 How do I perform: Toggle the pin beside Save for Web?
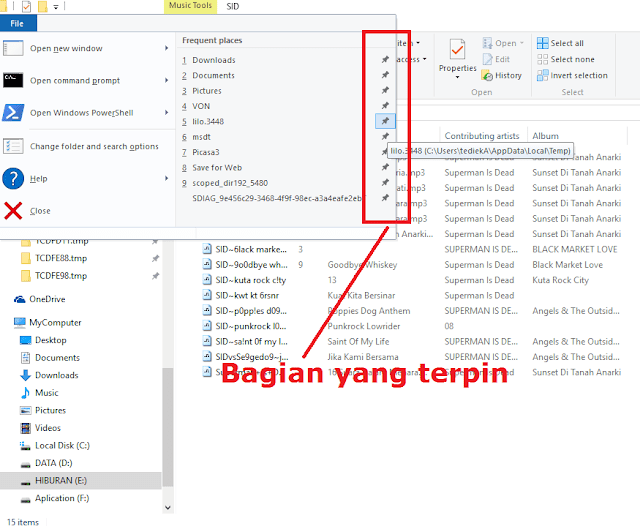pyautogui.click(x=385, y=167)
